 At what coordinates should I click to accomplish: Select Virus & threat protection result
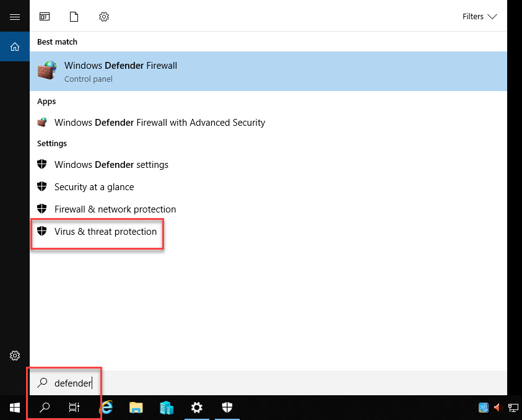[x=105, y=232]
